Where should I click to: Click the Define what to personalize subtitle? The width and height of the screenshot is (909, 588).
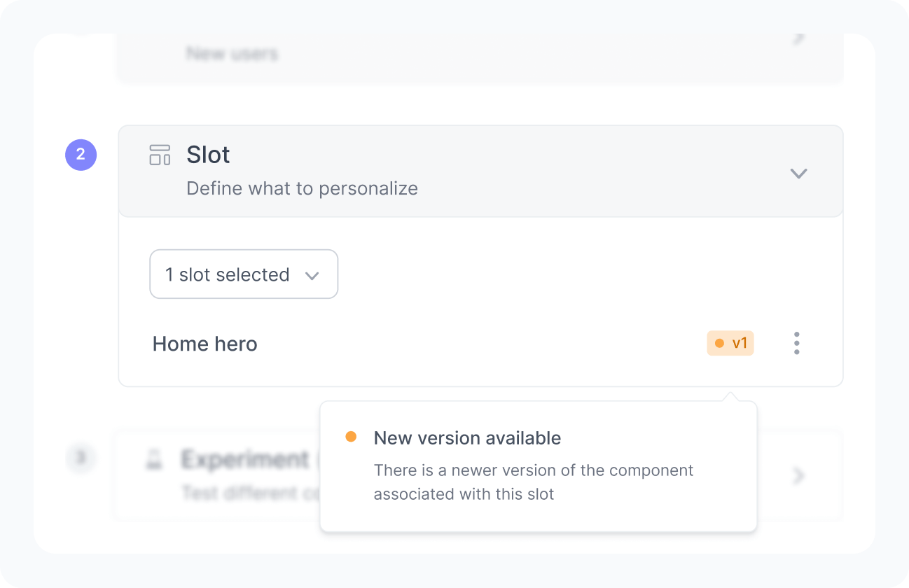pos(302,188)
